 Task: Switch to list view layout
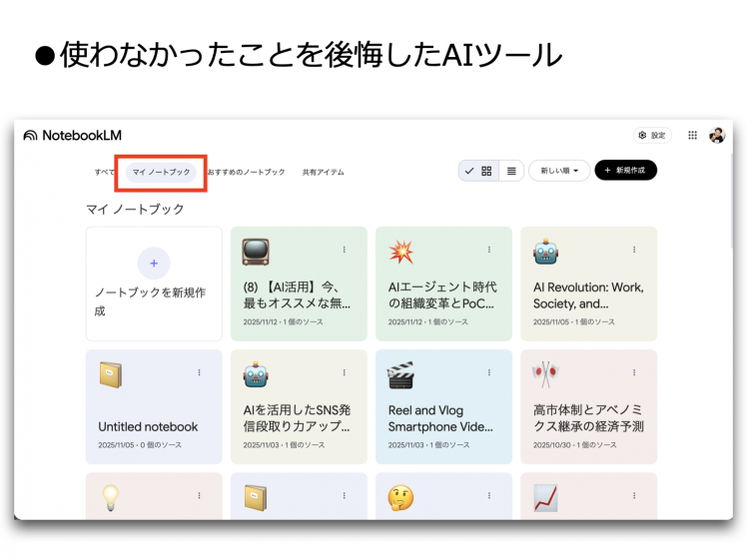click(x=511, y=171)
